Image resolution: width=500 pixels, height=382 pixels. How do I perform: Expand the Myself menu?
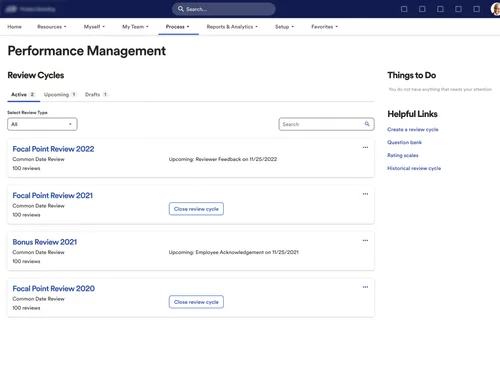coord(94,27)
